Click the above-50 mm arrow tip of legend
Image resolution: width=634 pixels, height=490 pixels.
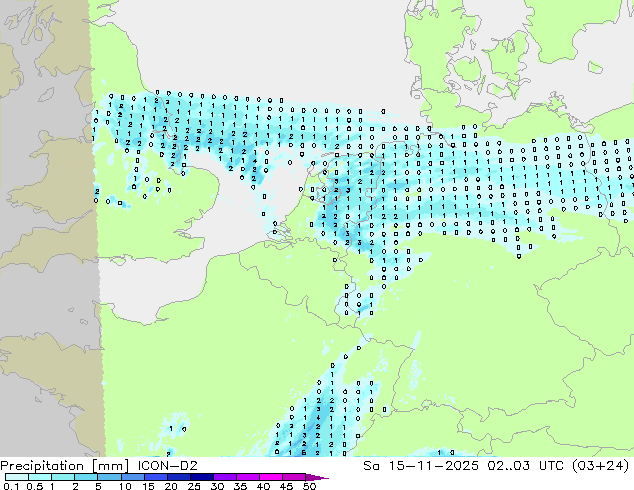tap(317, 477)
